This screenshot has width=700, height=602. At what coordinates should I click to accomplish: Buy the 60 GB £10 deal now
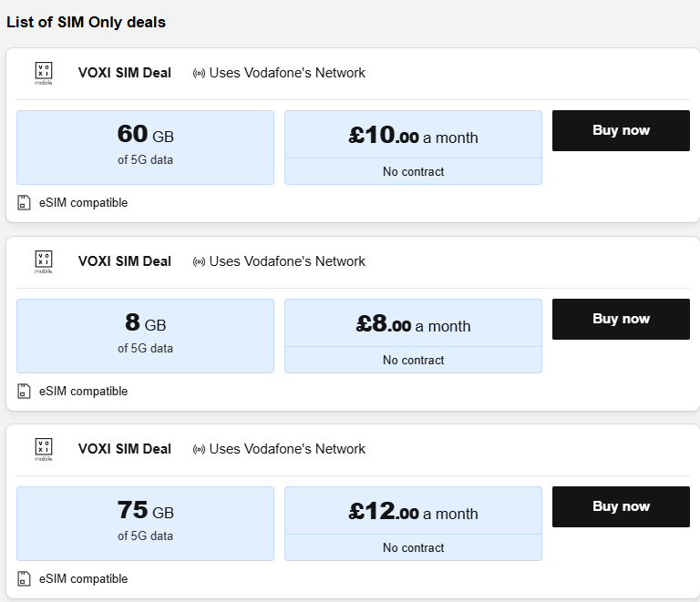[x=621, y=130]
